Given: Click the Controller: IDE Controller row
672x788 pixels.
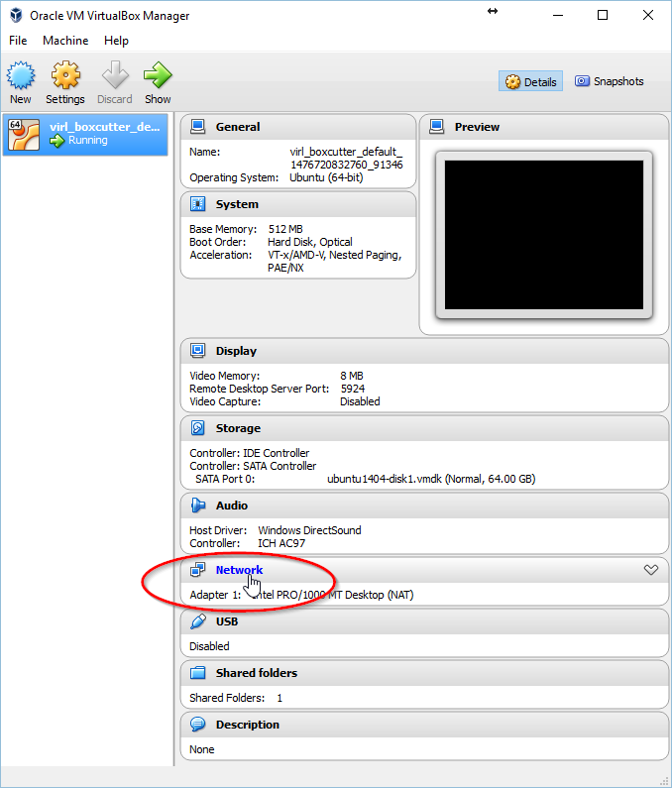Looking at the screenshot, I should tap(250, 453).
